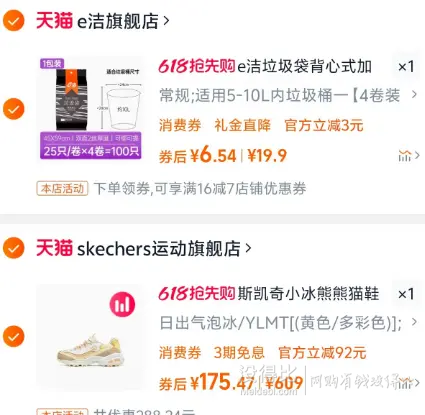425x415 pixels.
Task: Tap the 本店活动 tag under garbage bags
Action: (x=62, y=189)
